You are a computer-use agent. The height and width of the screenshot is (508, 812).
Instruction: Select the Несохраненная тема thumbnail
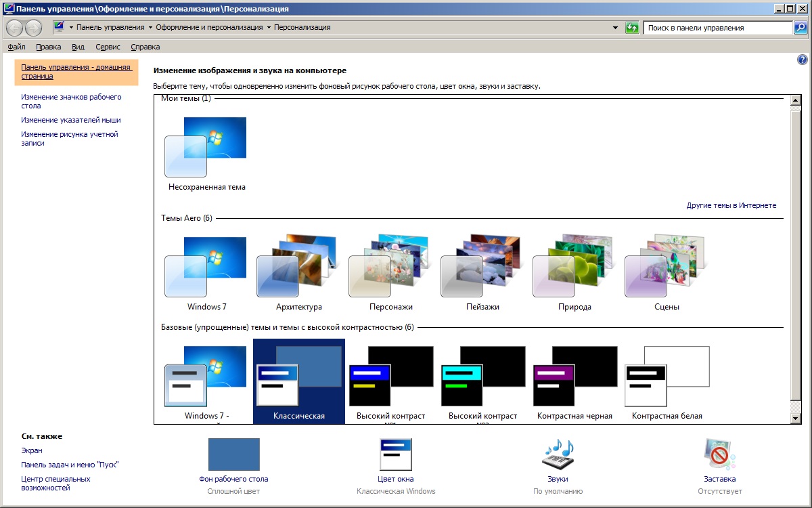coord(206,148)
